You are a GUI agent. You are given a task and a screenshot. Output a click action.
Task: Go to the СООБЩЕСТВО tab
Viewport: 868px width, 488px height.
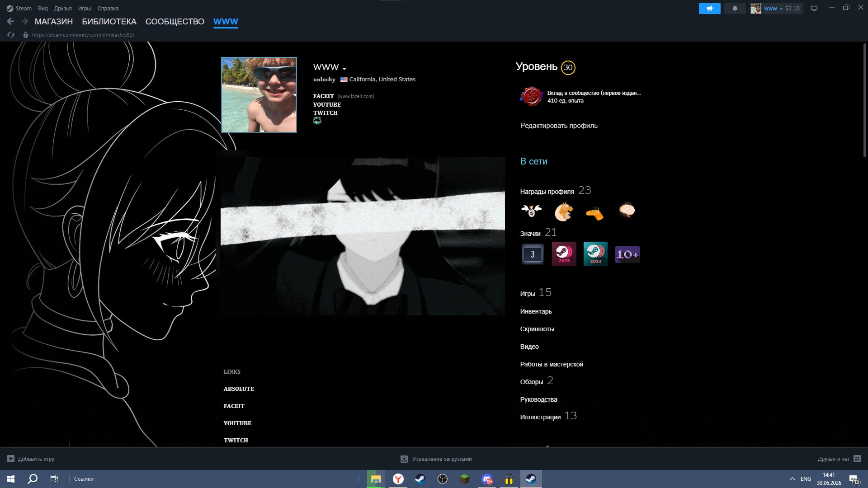tap(175, 21)
